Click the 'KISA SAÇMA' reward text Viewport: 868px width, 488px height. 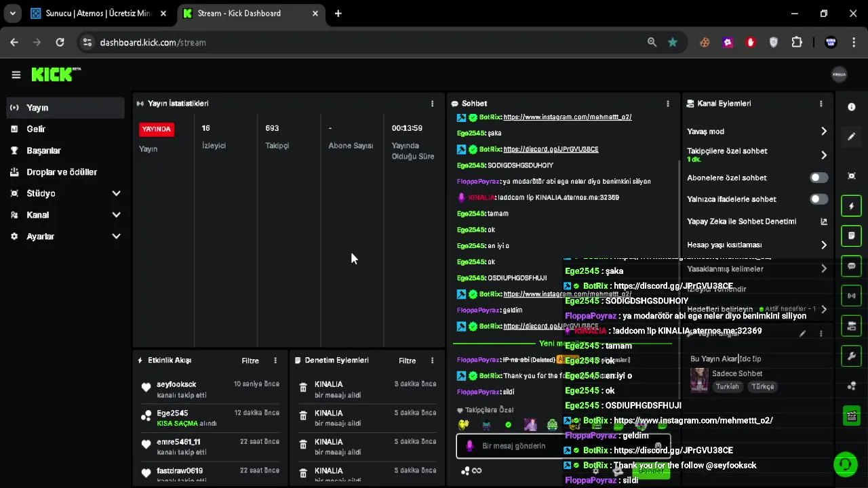point(177,424)
